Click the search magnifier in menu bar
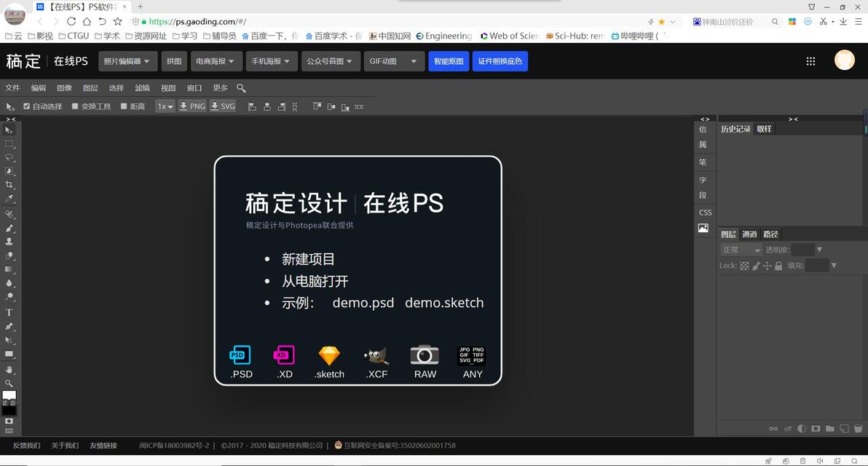The width and height of the screenshot is (868, 466). tap(241, 88)
